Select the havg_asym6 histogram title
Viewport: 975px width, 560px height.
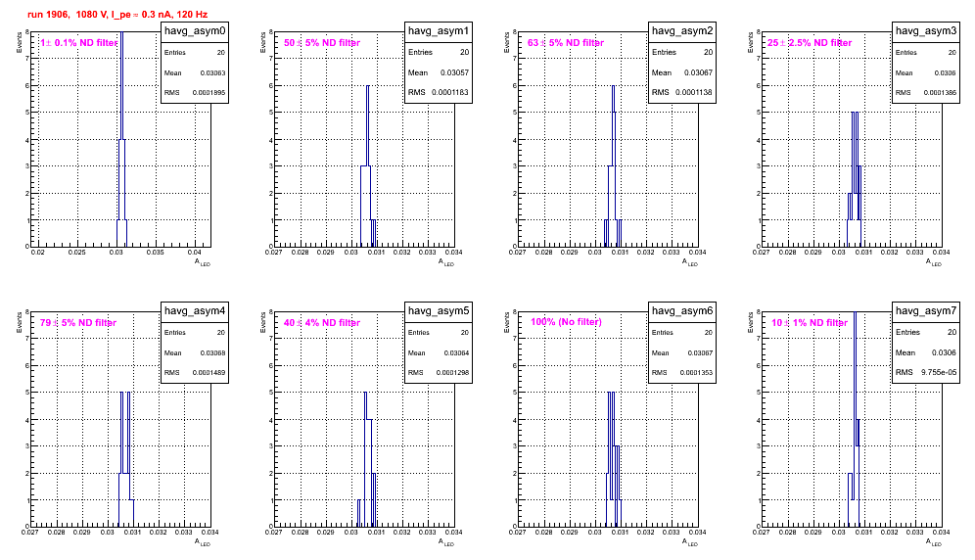point(682,311)
